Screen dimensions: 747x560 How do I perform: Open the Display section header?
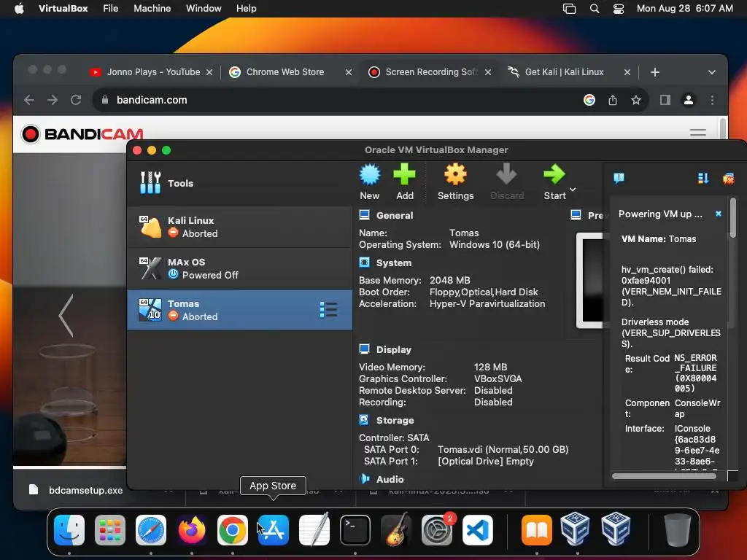coord(393,349)
